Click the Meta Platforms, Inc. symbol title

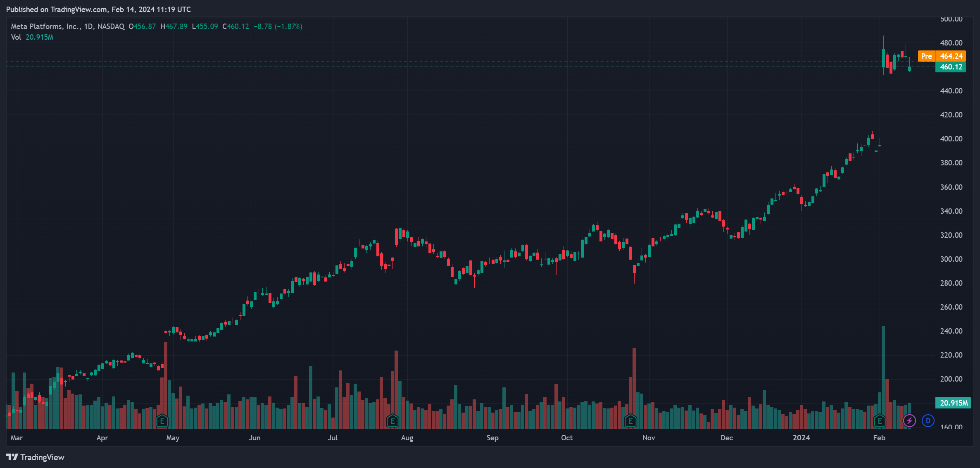point(45,26)
